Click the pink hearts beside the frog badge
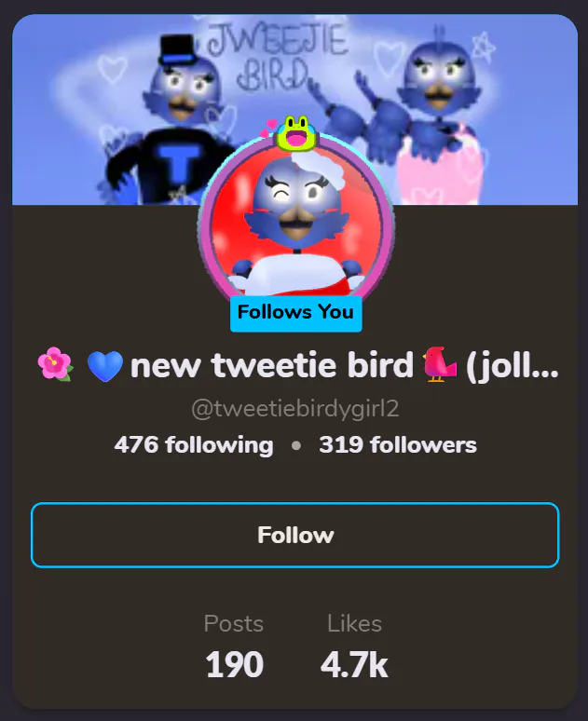This screenshot has width=588, height=721. click(268, 128)
